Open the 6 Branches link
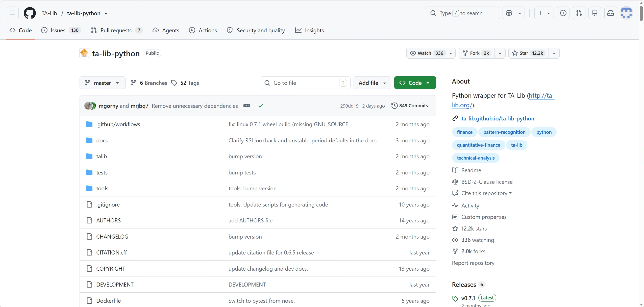Viewport: 644px width, 307px height. [149, 83]
